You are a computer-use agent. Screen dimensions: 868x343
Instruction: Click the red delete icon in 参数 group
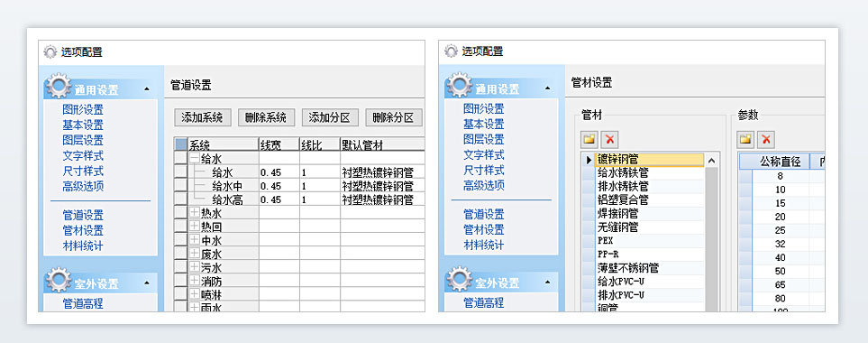(x=766, y=139)
